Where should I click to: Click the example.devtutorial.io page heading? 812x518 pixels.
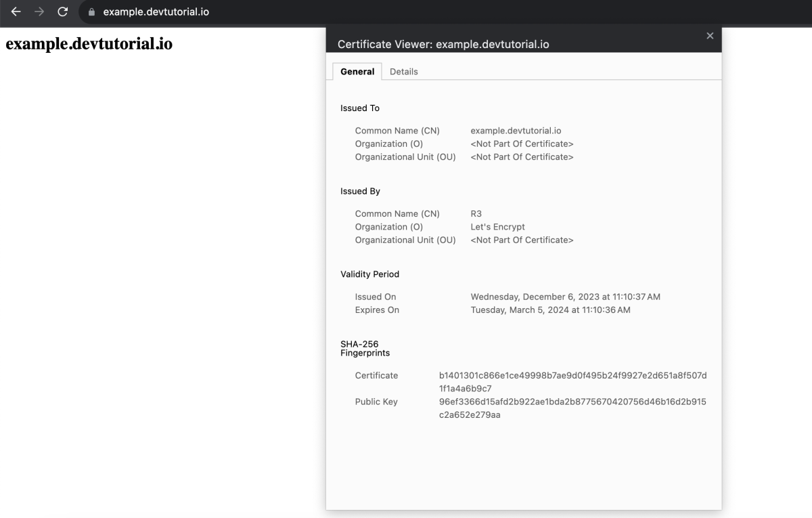(x=89, y=44)
